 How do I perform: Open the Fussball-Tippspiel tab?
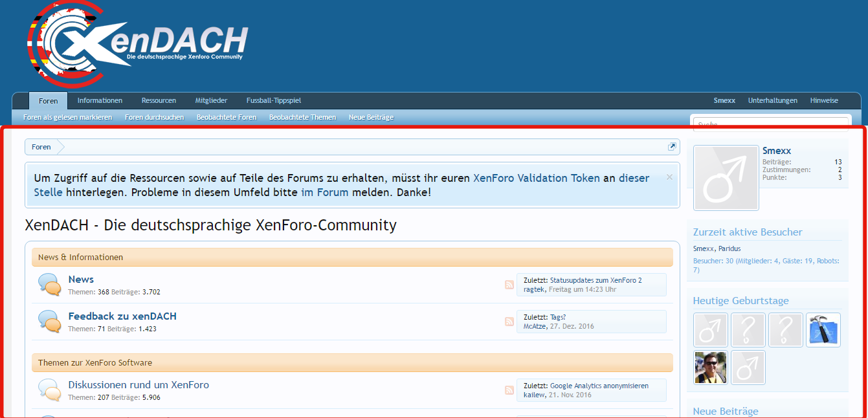(x=274, y=100)
